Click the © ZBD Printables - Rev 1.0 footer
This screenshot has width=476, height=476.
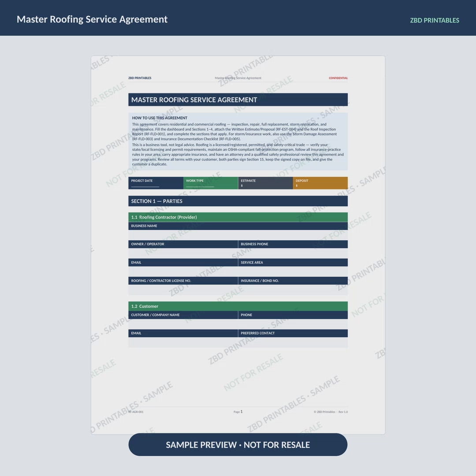point(331,412)
